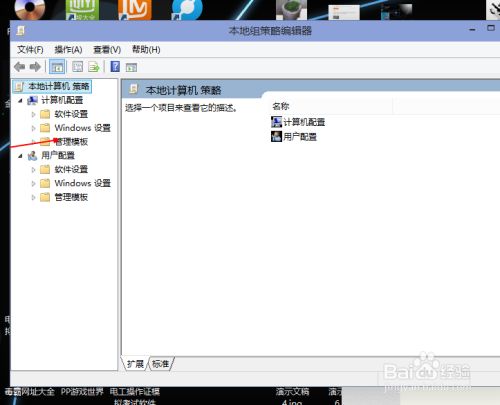This screenshot has height=405, width=500.
Task: Click the Export list toolbar icon
Action: [x=94, y=67]
